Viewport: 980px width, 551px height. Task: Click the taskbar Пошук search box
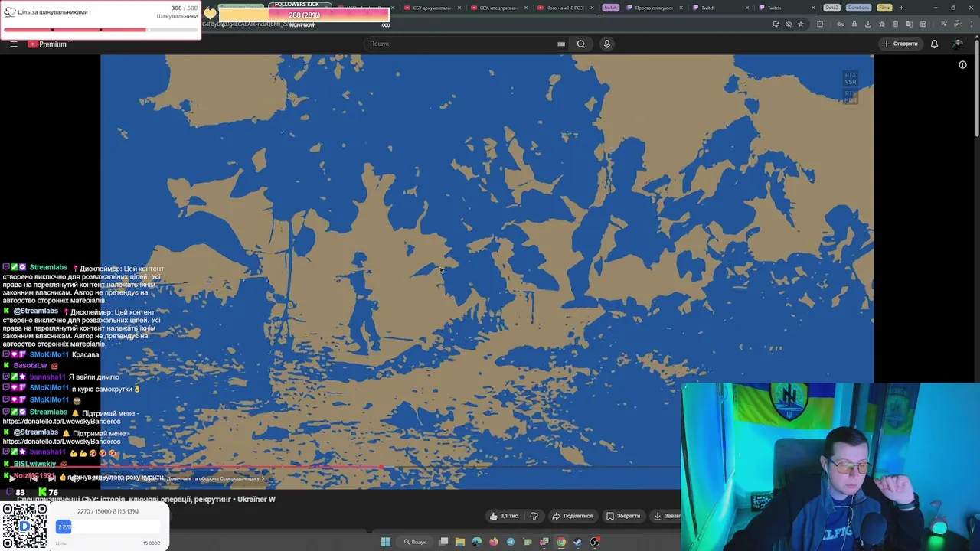point(415,542)
